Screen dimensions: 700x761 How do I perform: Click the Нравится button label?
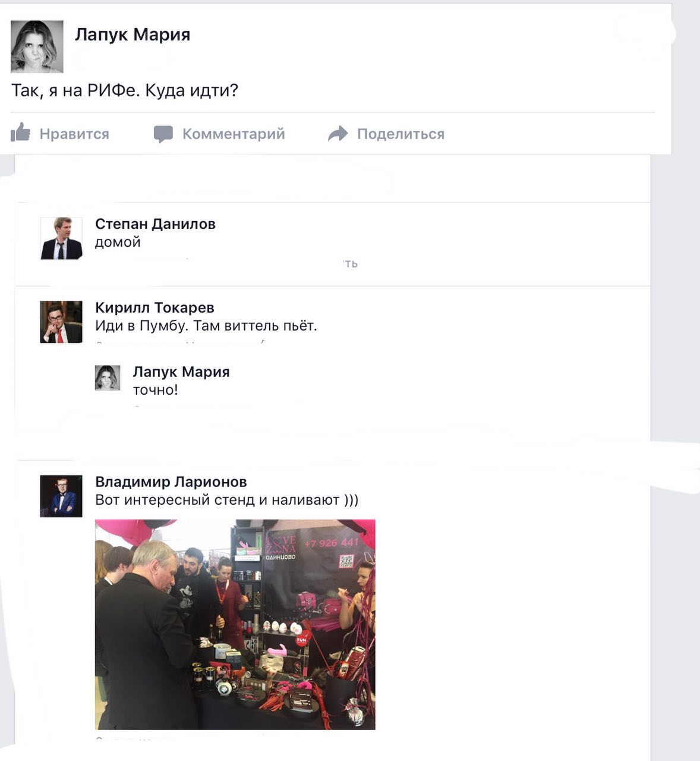pyautogui.click(x=74, y=134)
